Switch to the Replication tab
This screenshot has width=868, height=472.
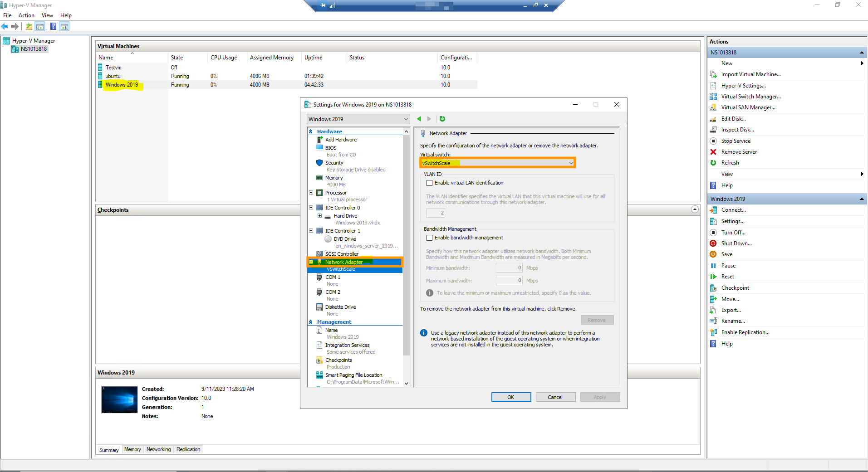tap(188, 449)
